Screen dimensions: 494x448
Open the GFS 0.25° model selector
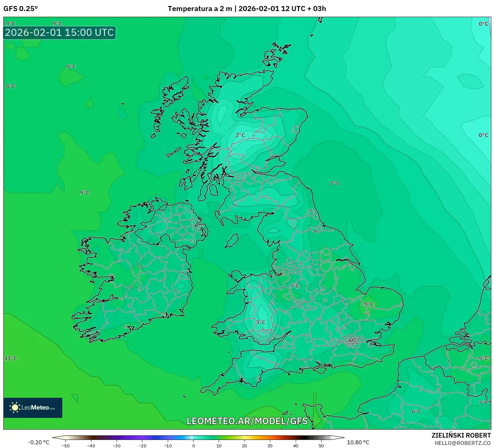coord(20,9)
